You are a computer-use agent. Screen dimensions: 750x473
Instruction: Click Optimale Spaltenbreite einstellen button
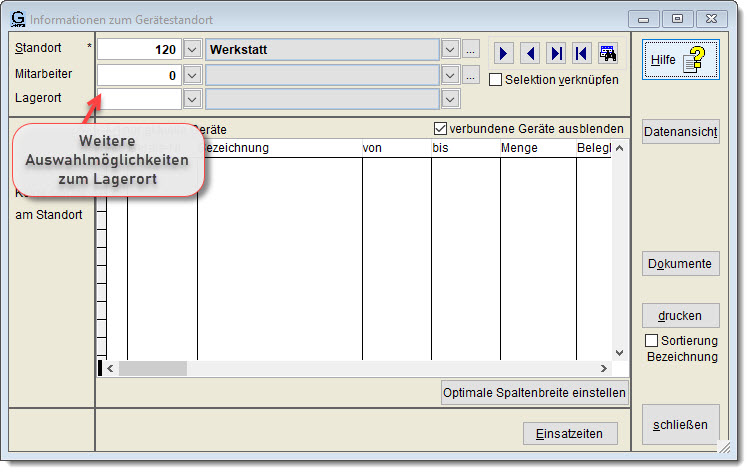pos(535,393)
